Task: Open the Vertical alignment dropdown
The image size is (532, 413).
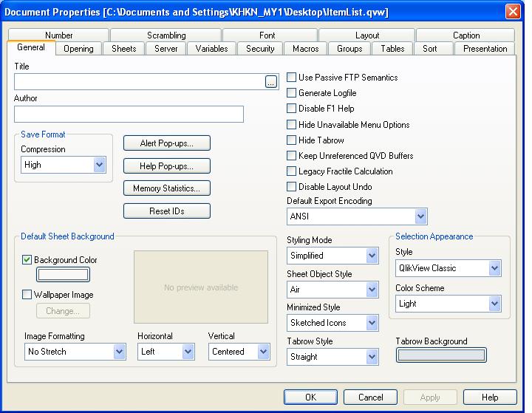Action: (239, 352)
